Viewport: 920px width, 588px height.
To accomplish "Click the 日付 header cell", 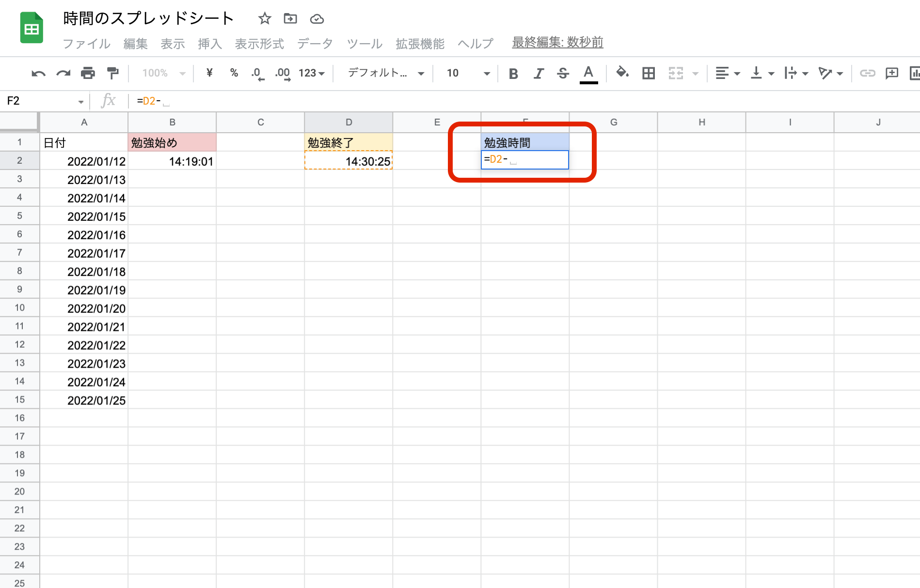I will coord(84,142).
